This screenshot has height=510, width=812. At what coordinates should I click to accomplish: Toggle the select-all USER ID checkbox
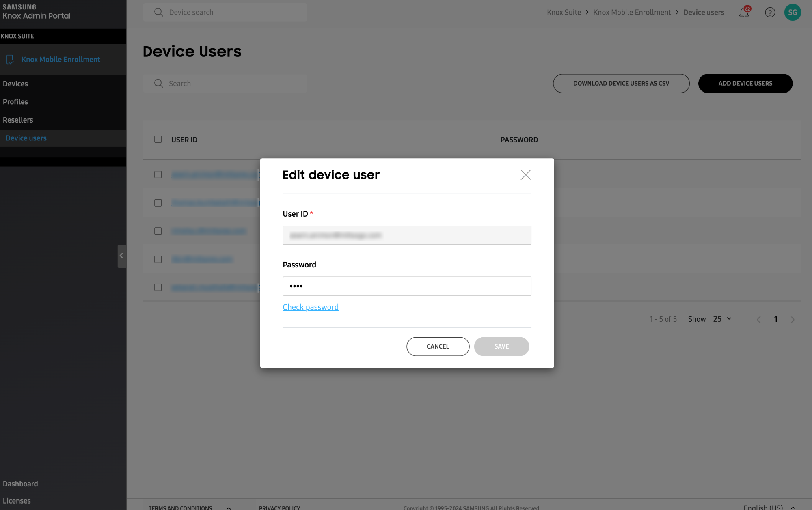(158, 139)
